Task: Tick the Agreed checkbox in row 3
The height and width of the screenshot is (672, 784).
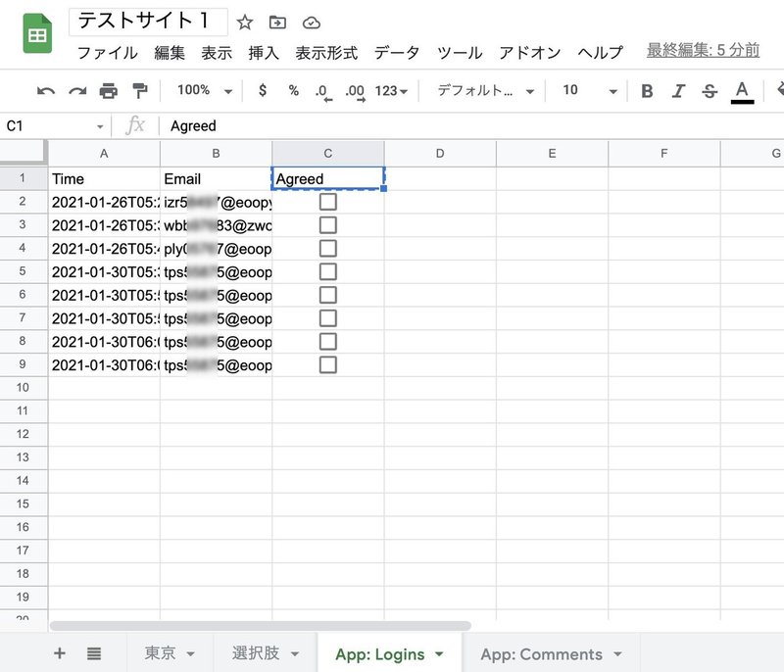Action: coord(328,225)
